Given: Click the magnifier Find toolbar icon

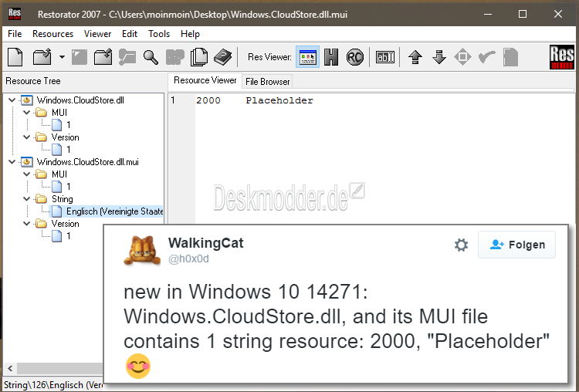Looking at the screenshot, I should point(151,57).
